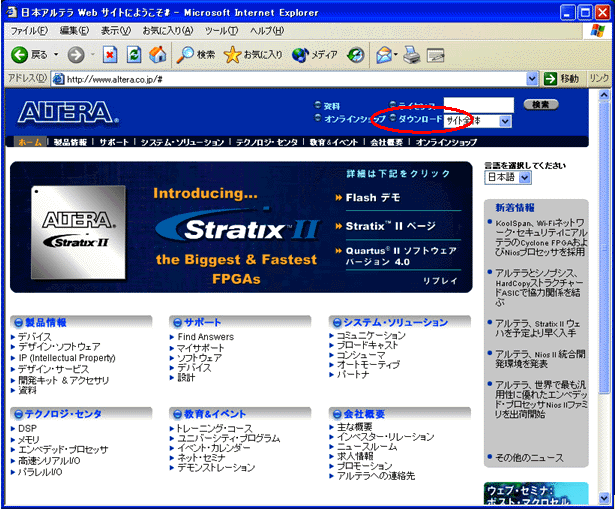Open the language selector 日本語 dropdown

click(x=525, y=177)
